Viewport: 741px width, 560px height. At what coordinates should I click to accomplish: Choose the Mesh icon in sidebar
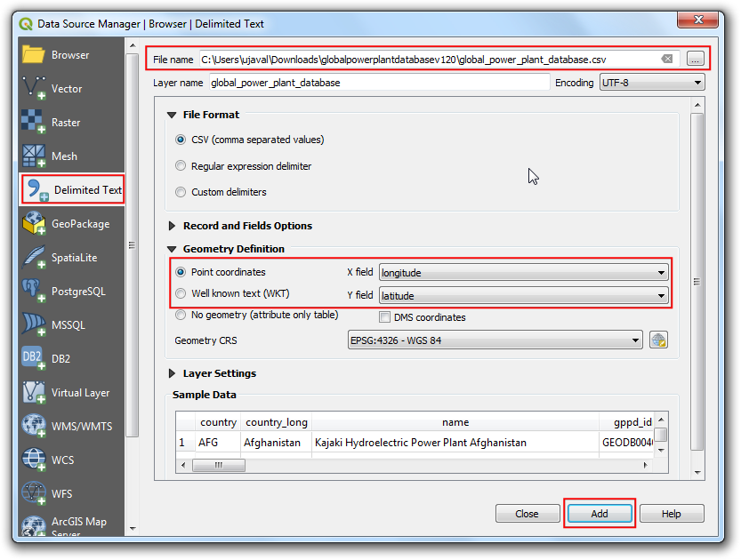(x=34, y=156)
